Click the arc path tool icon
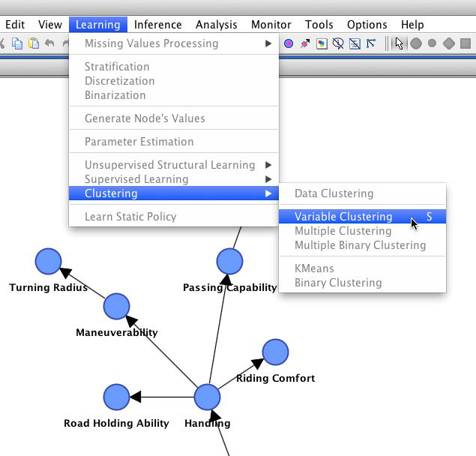 371,43
